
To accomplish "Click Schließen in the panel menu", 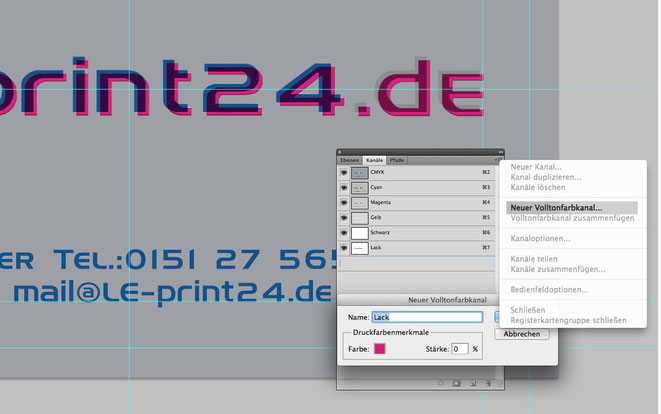I will [527, 310].
